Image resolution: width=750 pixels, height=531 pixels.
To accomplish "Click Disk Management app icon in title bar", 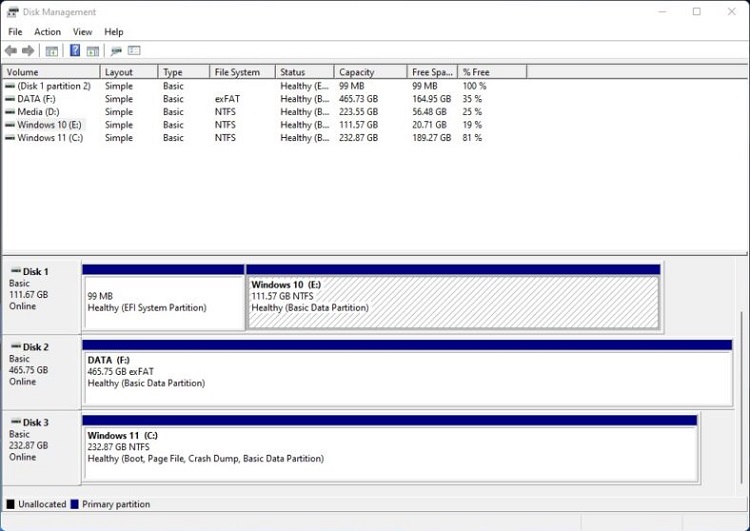I will click(12, 12).
